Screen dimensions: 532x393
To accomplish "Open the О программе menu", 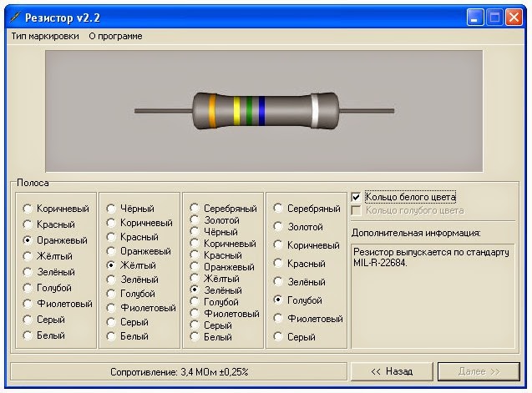I will (115, 36).
